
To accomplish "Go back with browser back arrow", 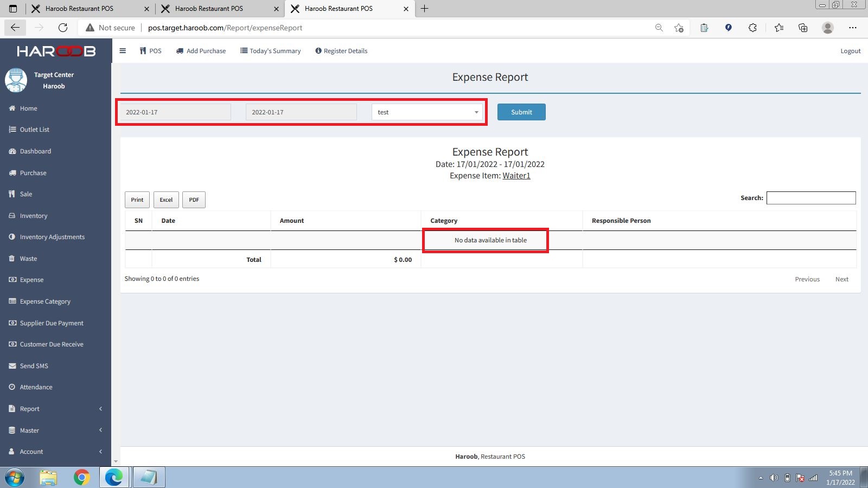I will tap(15, 28).
